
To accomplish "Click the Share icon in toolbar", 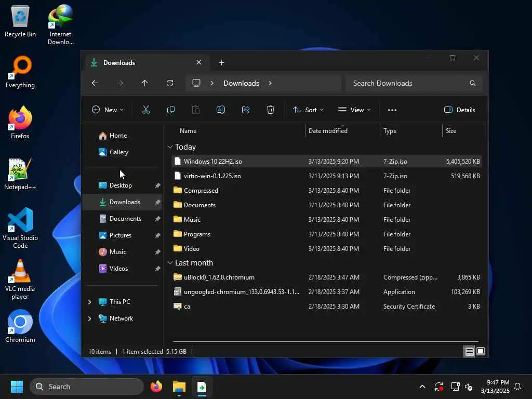I will click(x=246, y=110).
